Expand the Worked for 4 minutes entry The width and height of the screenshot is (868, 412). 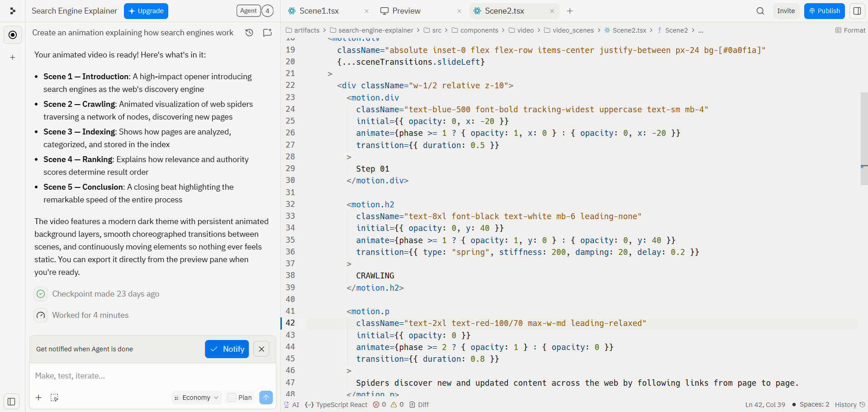tap(90, 315)
